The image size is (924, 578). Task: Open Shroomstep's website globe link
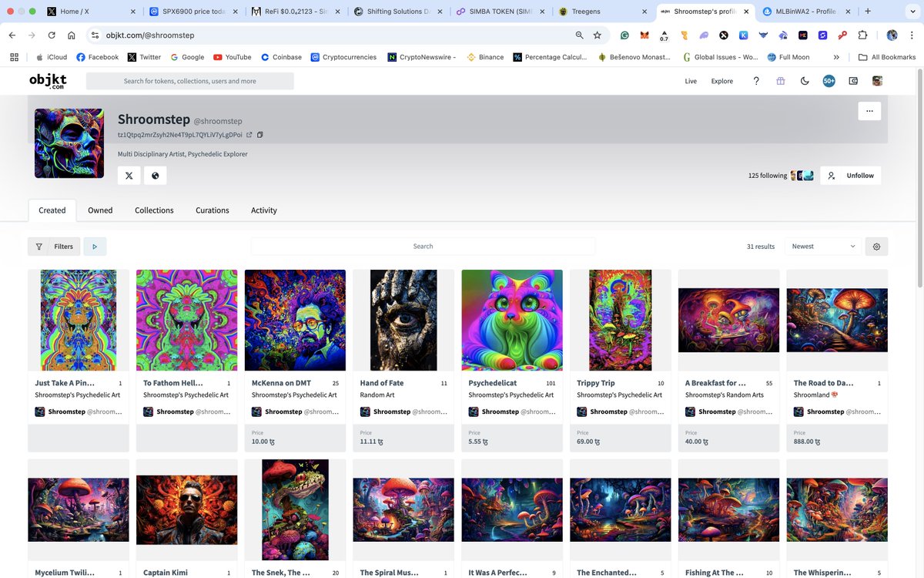(156, 176)
